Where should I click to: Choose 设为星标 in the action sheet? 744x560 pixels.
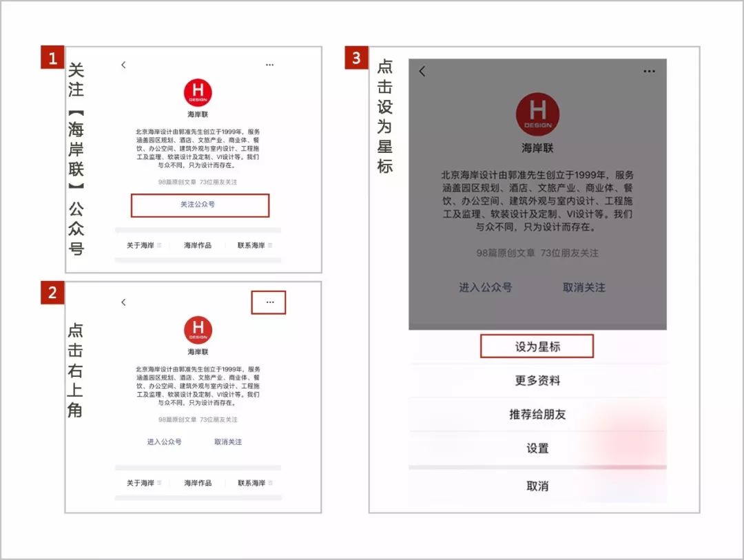(537, 346)
